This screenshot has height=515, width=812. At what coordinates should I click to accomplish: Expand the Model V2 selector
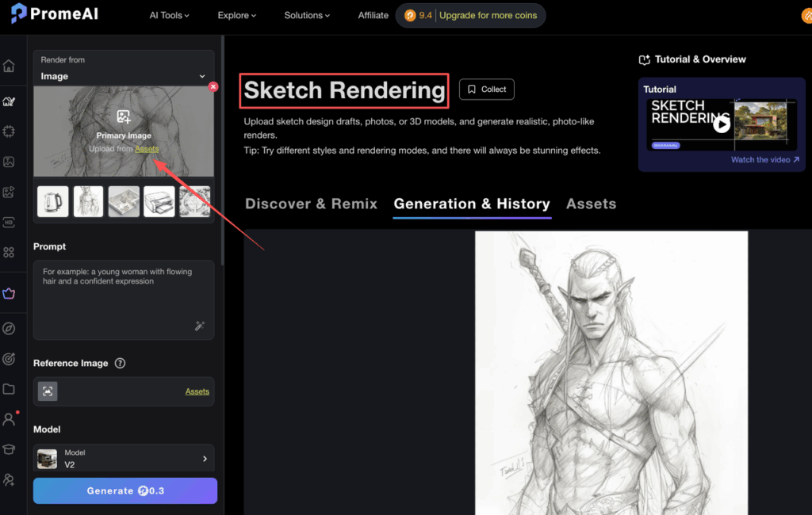coord(124,459)
